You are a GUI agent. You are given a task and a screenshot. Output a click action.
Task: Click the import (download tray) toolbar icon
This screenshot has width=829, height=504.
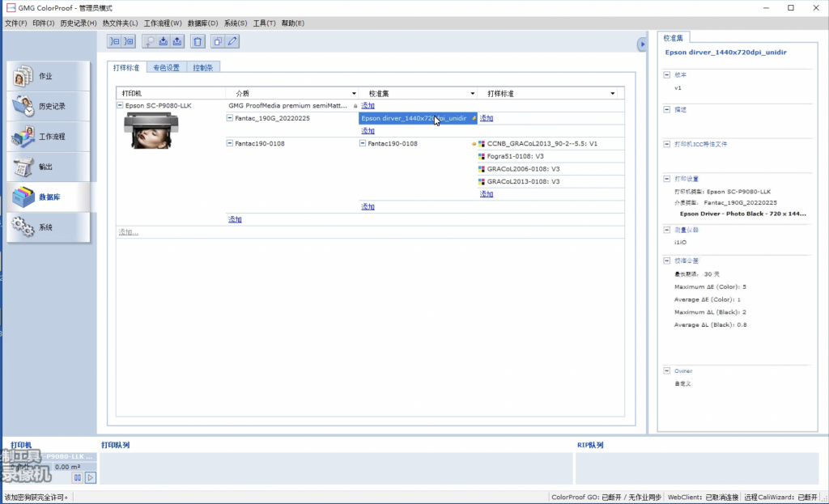point(164,41)
